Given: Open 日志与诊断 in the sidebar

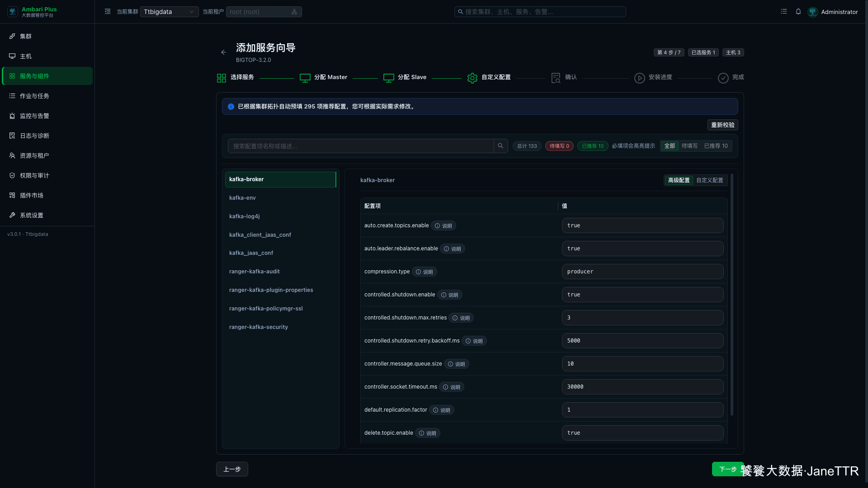Looking at the screenshot, I should click(47, 136).
